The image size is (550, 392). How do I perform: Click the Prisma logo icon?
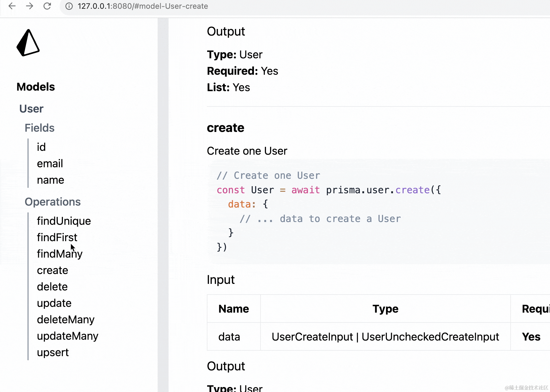pyautogui.click(x=28, y=43)
